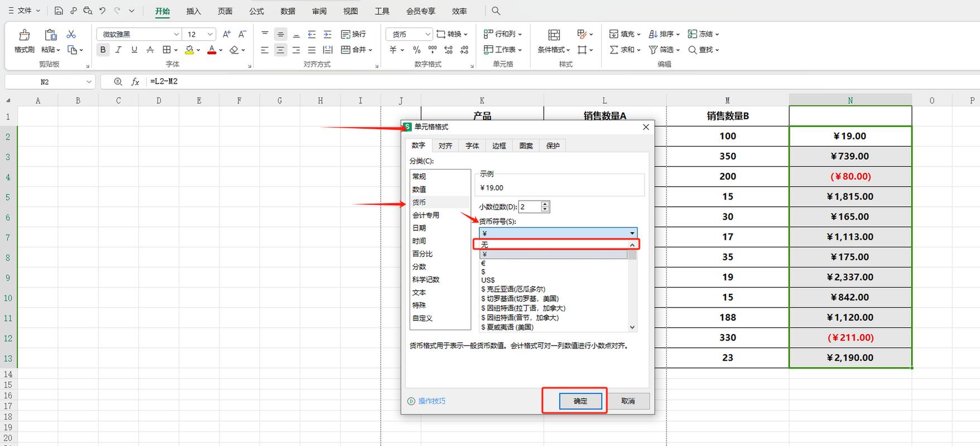Click the conditional formatting (条件格式) icon
Viewport: 980px width, 446px height.
tap(554, 35)
